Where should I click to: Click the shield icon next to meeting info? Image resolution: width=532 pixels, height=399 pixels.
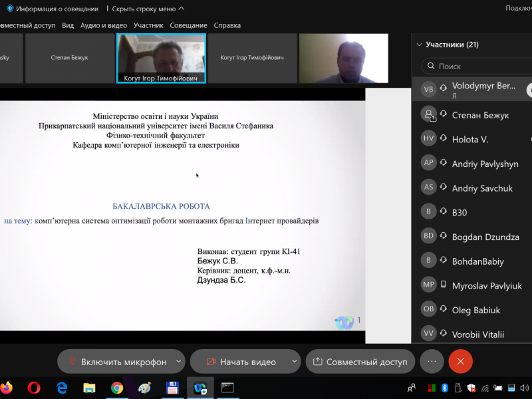click(x=9, y=9)
